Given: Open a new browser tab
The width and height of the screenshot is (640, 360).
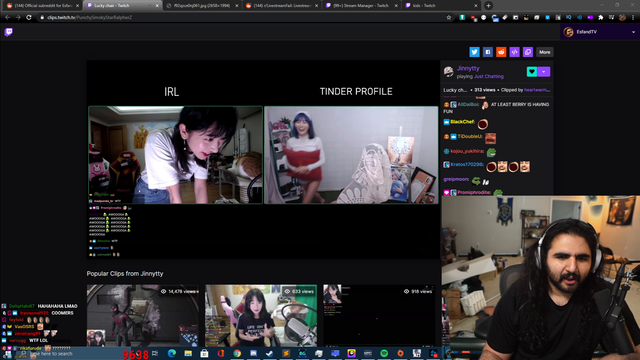Looking at the screenshot, I should click(488, 6).
